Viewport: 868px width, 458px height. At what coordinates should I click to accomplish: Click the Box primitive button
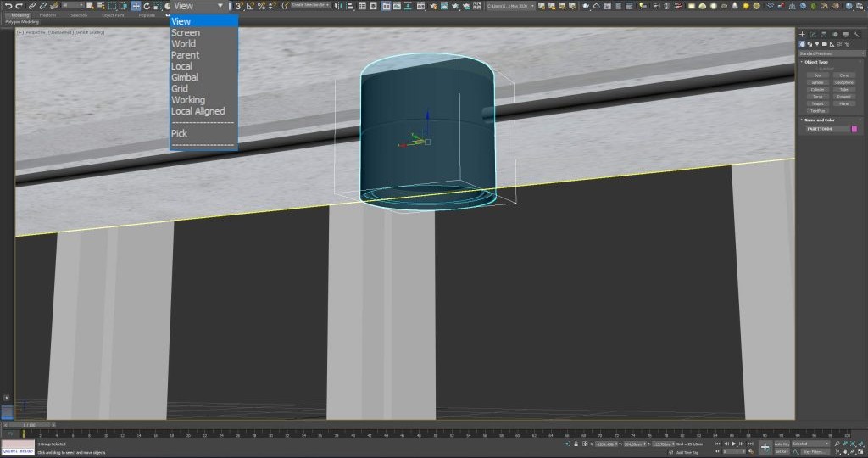(818, 75)
